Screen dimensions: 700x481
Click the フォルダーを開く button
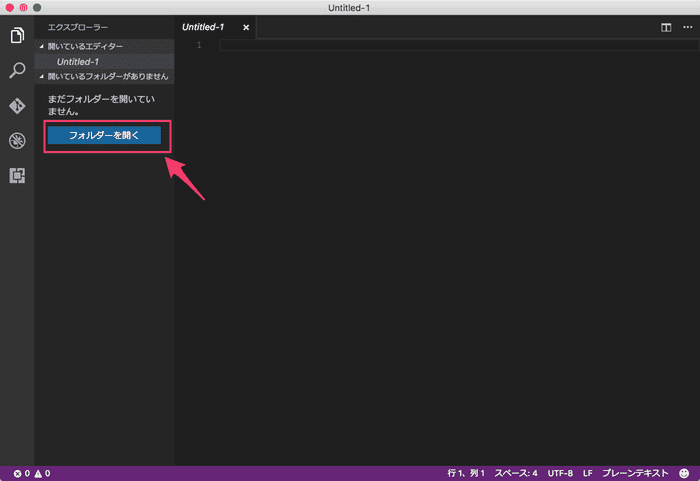pos(104,135)
